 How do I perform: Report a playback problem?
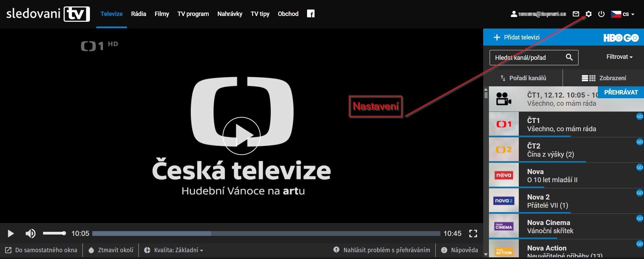click(x=382, y=250)
